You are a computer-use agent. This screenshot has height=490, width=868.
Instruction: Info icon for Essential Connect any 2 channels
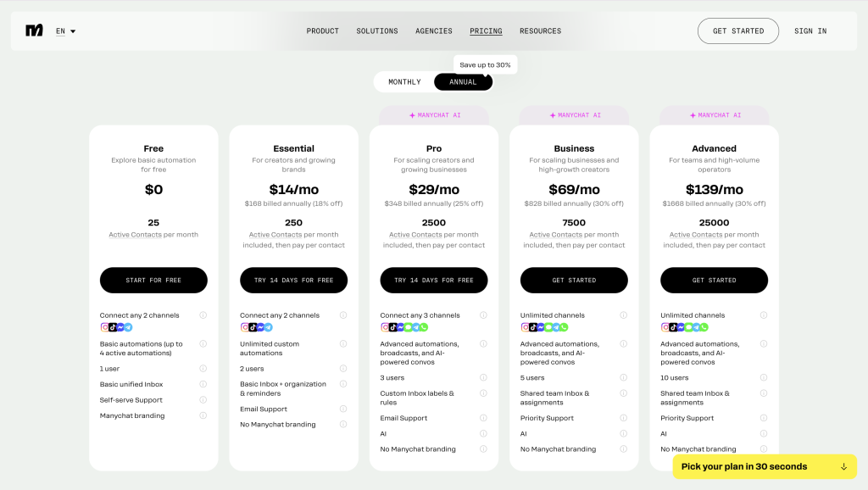coord(343,315)
